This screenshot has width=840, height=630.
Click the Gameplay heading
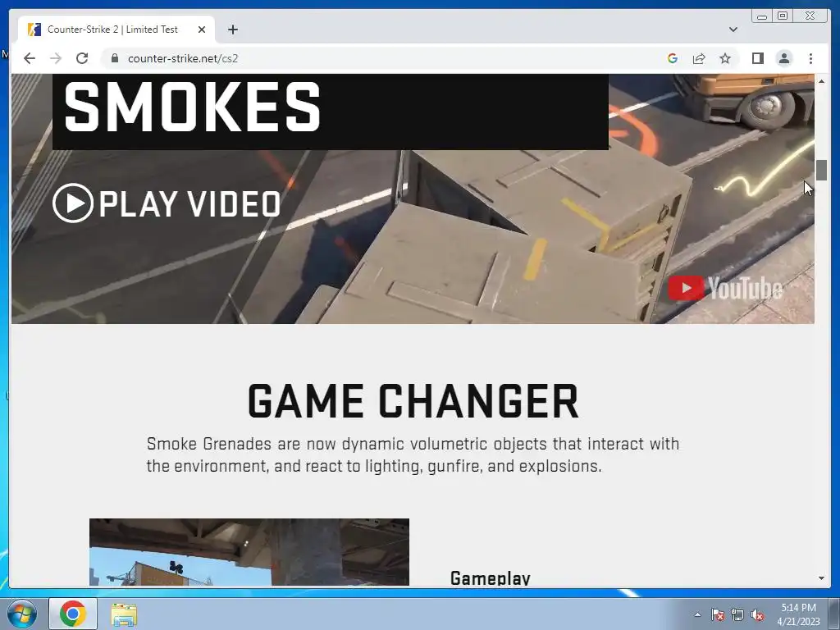pyautogui.click(x=491, y=578)
